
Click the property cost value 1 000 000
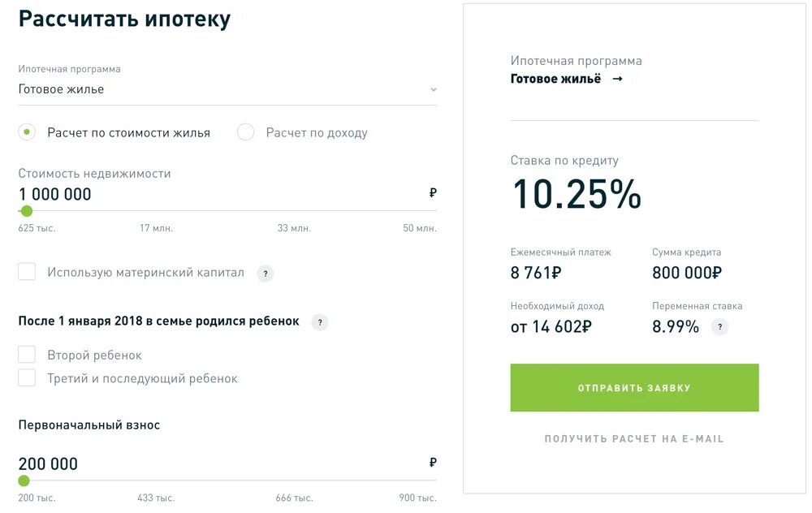[55, 195]
